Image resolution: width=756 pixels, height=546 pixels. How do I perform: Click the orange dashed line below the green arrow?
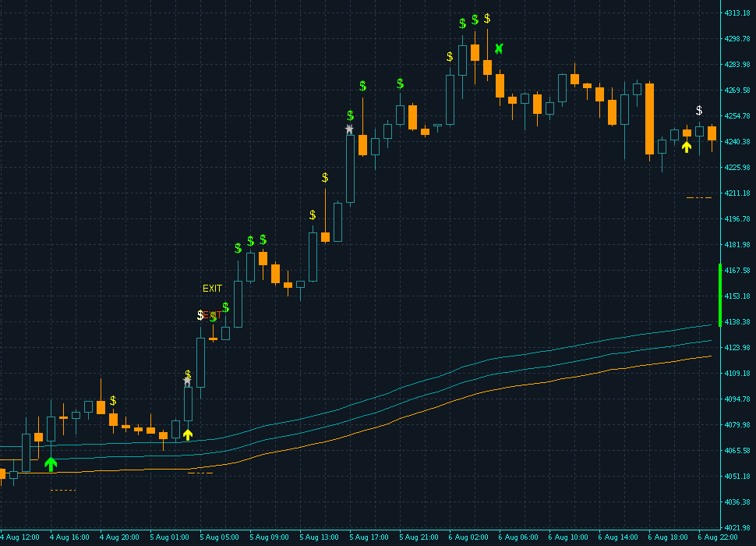(x=63, y=490)
